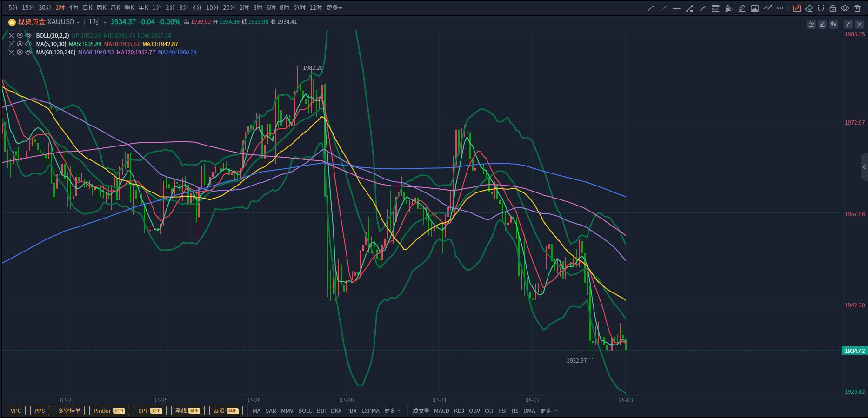Open the indicator line settings button in chart header
This screenshot has width=868, height=418.
(x=811, y=24)
